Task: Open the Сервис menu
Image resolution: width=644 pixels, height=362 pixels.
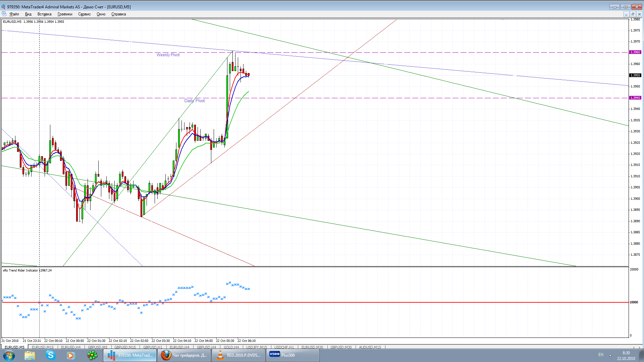Action: point(84,14)
